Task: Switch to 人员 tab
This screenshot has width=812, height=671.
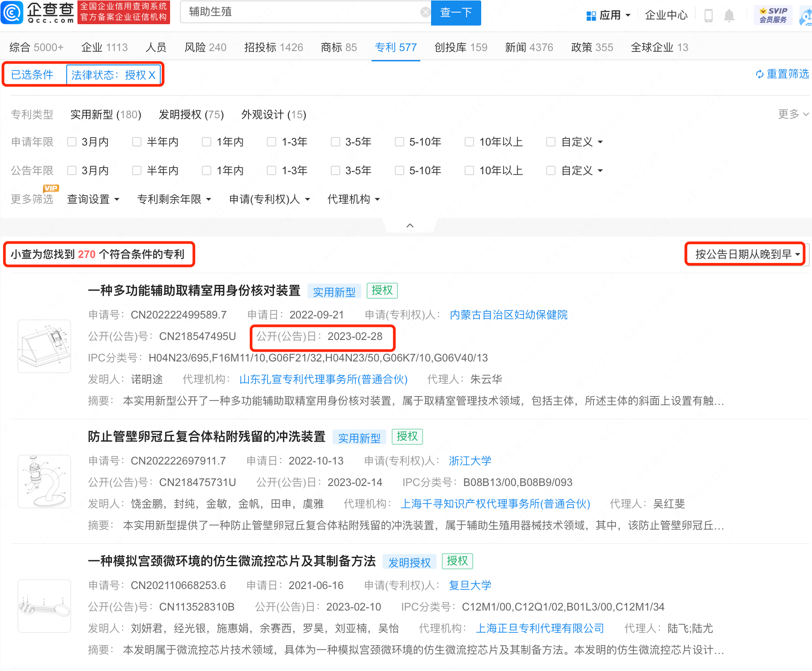Action: coord(156,47)
